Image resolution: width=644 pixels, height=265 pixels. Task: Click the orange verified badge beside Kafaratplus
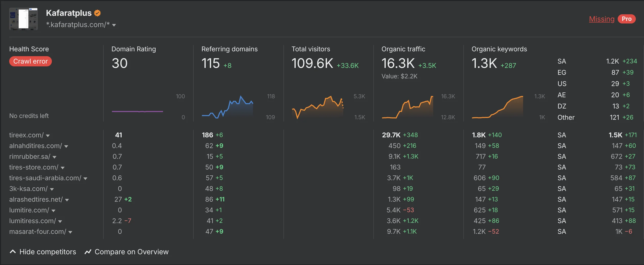[x=97, y=13]
